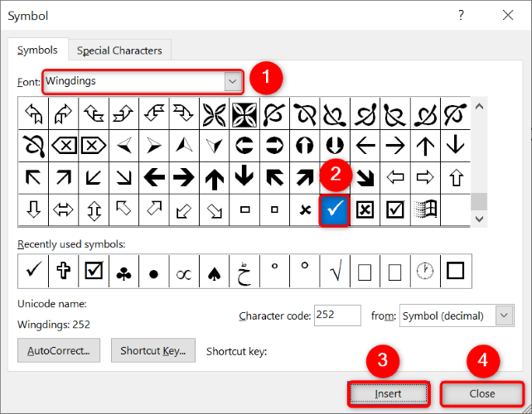Viewport: 532px width, 414px height.
Task: Close the Symbol dialog with X
Action: (508, 15)
